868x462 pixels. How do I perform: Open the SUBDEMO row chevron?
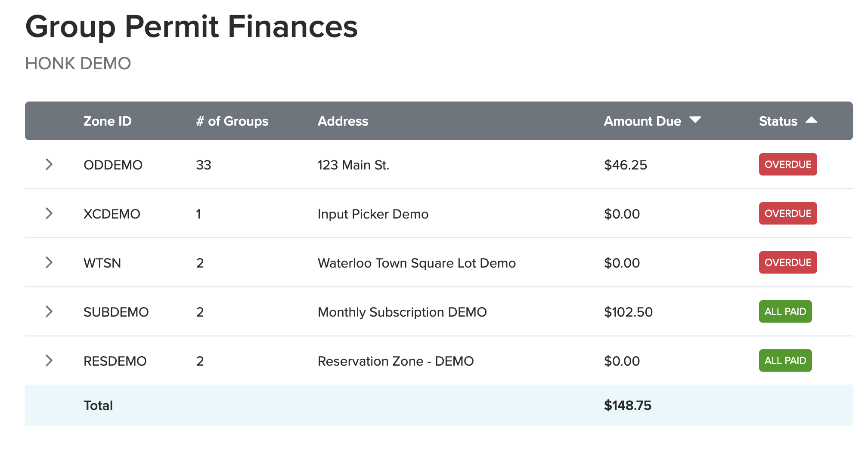click(49, 311)
